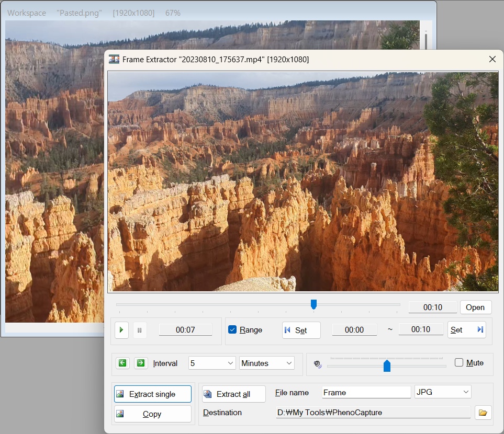Click the volume slider thumb
This screenshot has height=434, width=504.
(x=387, y=366)
